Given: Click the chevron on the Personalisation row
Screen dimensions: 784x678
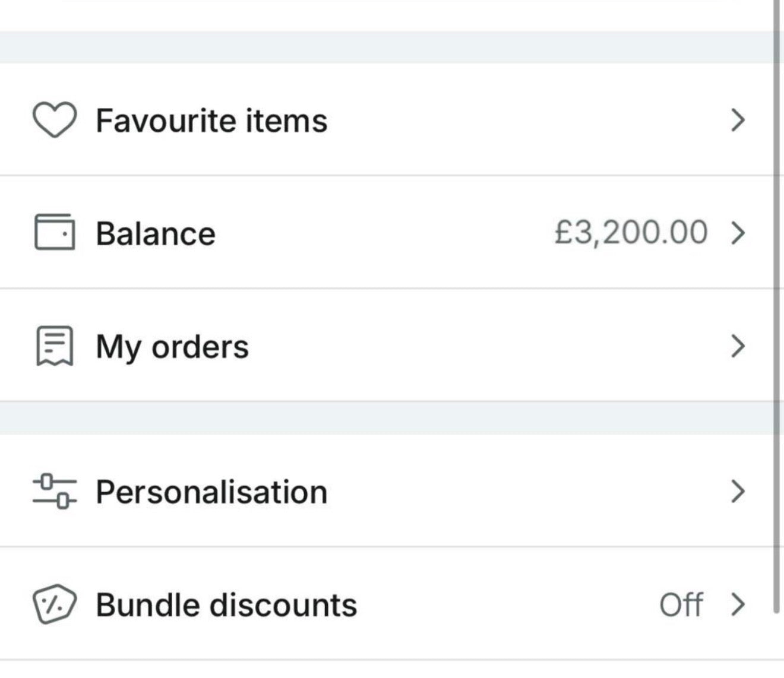Looking at the screenshot, I should tap(737, 492).
